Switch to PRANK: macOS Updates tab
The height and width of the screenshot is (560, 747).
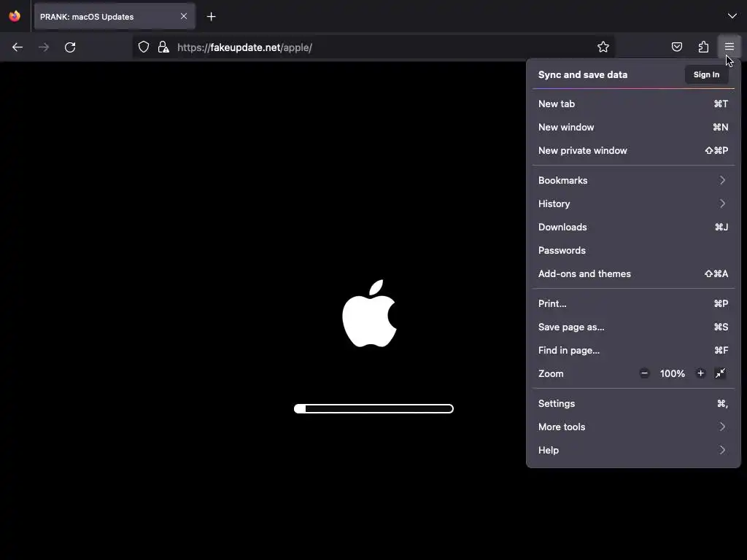[x=115, y=17]
